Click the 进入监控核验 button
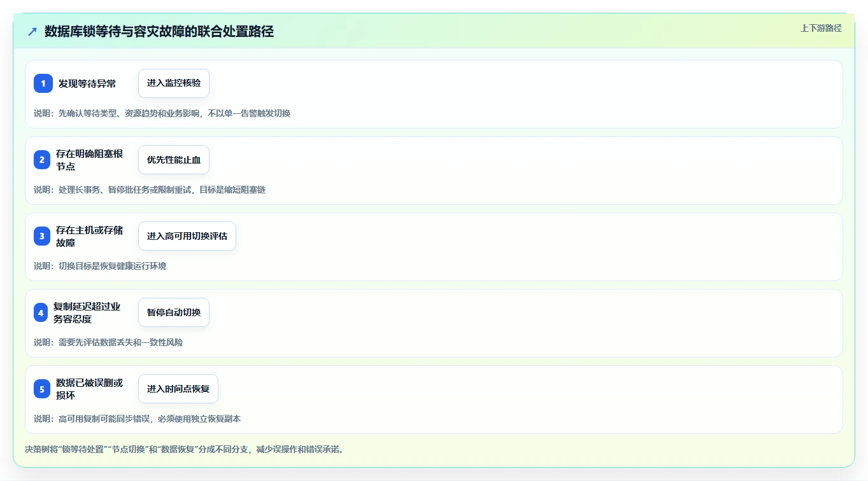Screen dimensions: 868x481 (174, 83)
